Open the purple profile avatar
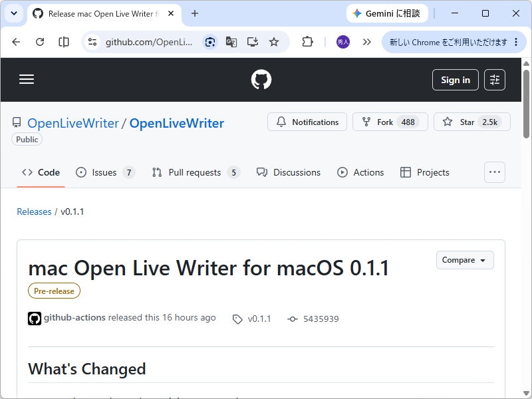Viewport: 532px width, 399px height. pos(343,42)
